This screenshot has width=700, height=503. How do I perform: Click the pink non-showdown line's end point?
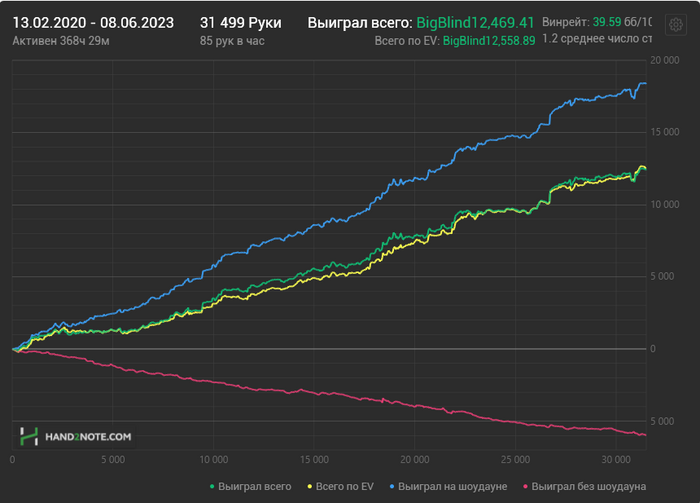point(645,435)
